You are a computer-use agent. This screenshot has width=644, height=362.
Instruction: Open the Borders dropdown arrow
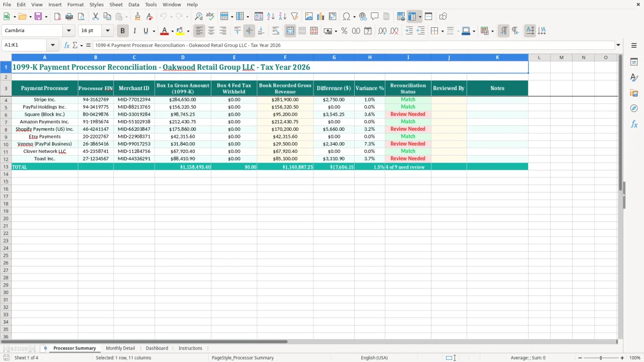(443, 31)
